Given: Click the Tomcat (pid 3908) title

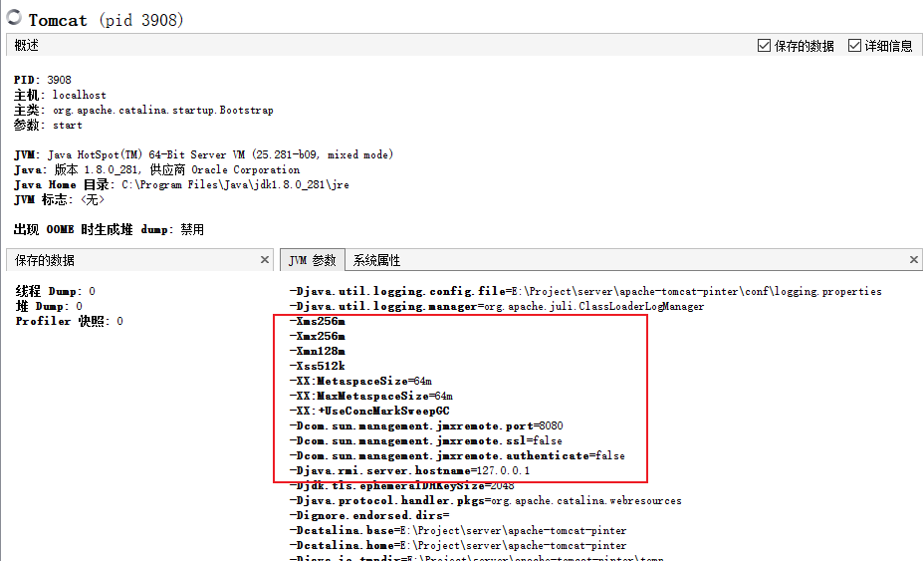Looking at the screenshot, I should pos(107,20).
